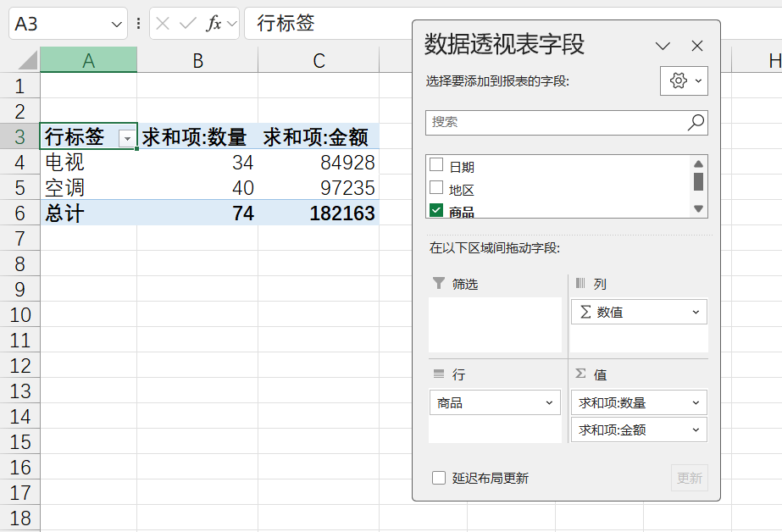
Task: Click the 更新 button
Action: click(690, 478)
